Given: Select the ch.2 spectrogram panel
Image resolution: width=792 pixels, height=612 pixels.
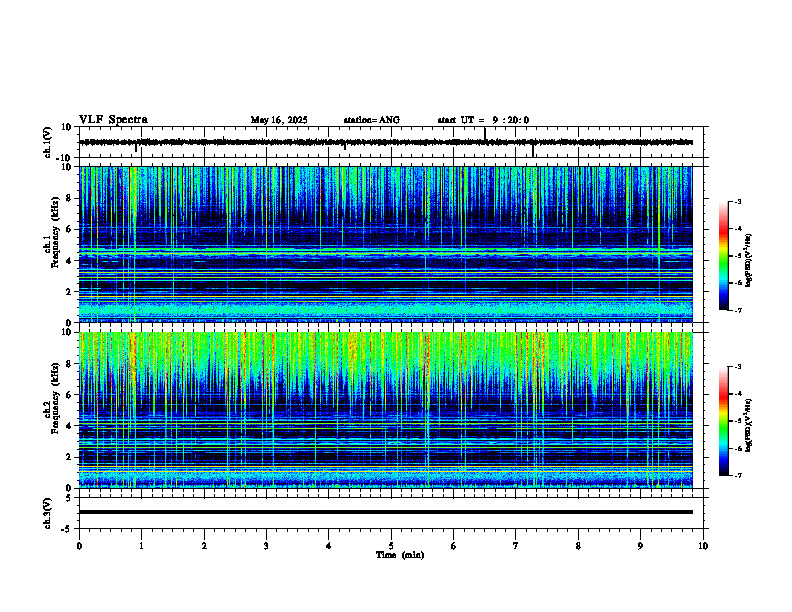Looking at the screenshot, I should click(386, 410).
